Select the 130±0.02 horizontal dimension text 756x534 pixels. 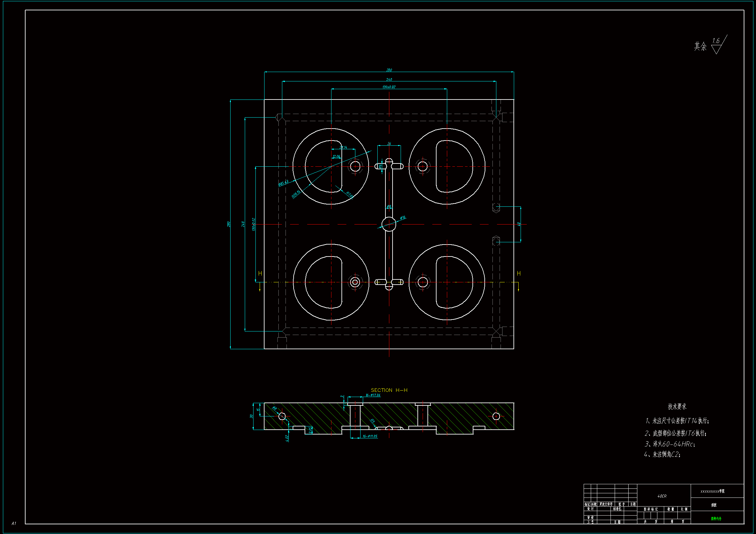coord(389,87)
